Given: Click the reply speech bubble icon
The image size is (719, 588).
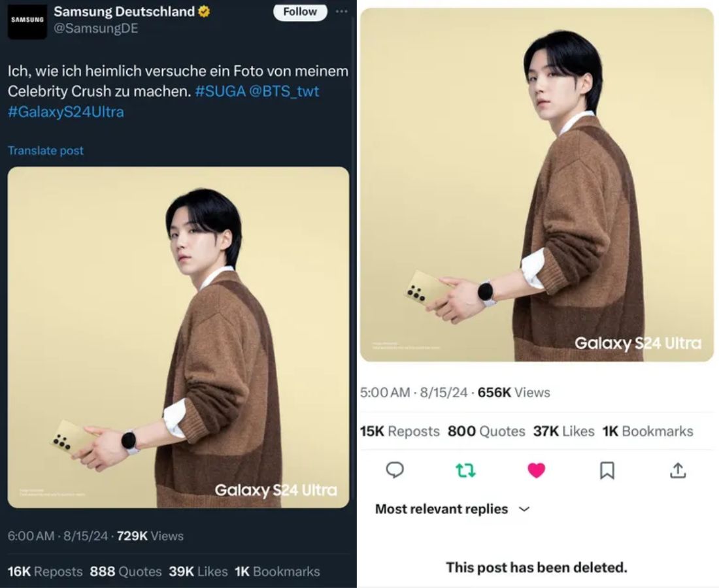Looking at the screenshot, I should pyautogui.click(x=395, y=470).
